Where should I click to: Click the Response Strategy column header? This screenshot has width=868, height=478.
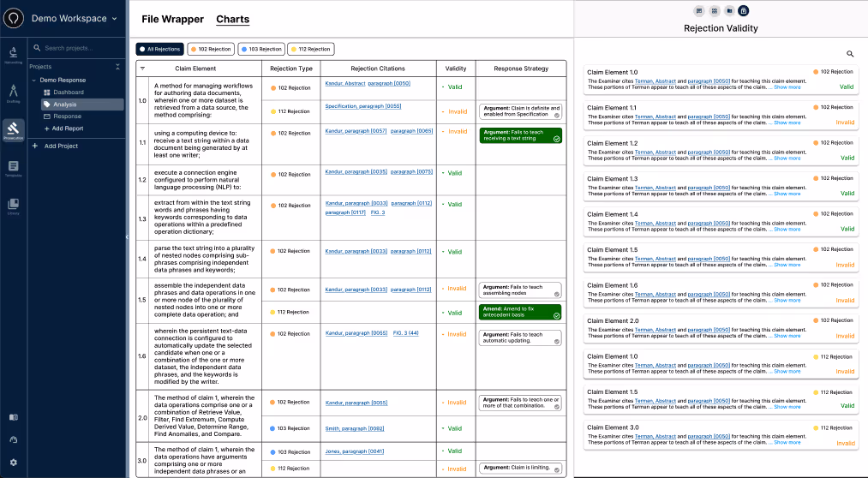521,69
